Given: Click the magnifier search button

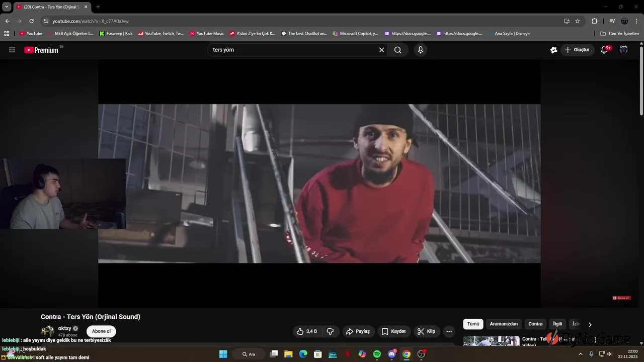Looking at the screenshot, I should (398, 50).
